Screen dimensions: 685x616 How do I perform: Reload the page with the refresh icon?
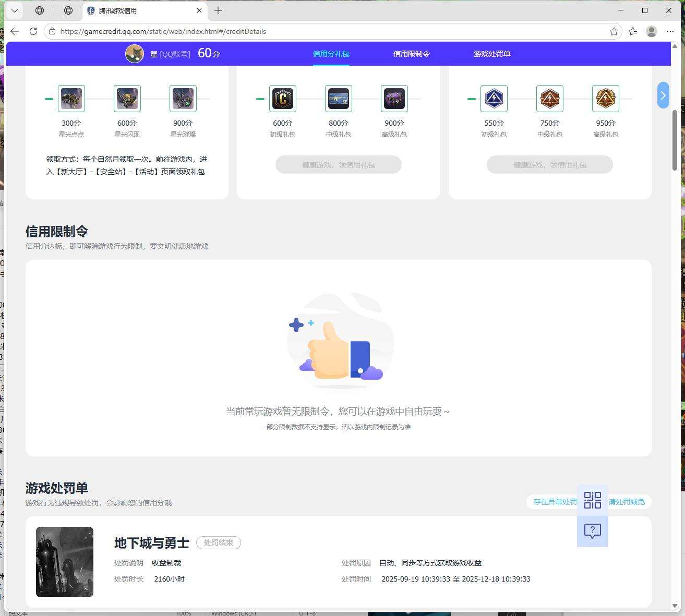pos(33,31)
